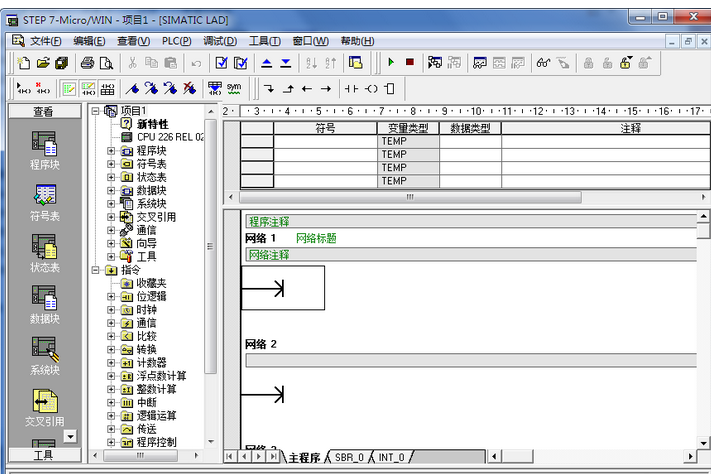The width and height of the screenshot is (711, 474).
Task: Open 程序块 in the 查看 navigation bar
Action: (x=44, y=150)
